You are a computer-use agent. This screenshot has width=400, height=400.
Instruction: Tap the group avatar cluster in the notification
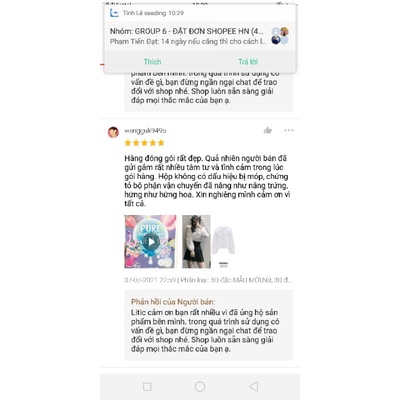[x=280, y=36]
